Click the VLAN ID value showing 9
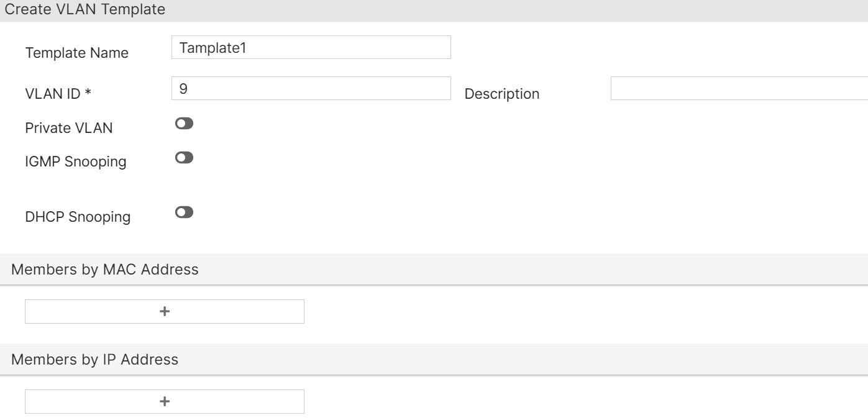This screenshot has height=418, width=868. (x=180, y=86)
